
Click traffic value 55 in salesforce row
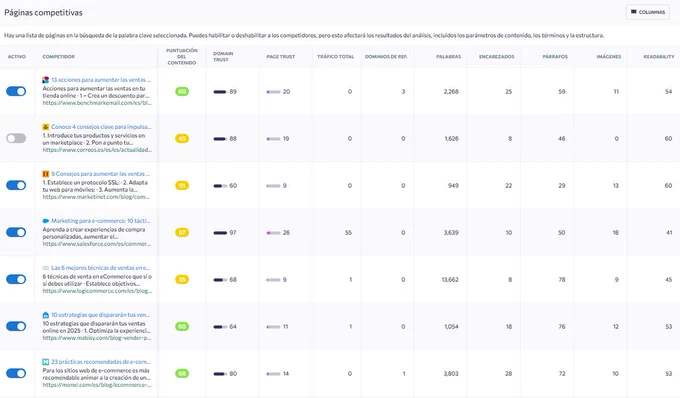[x=348, y=233]
